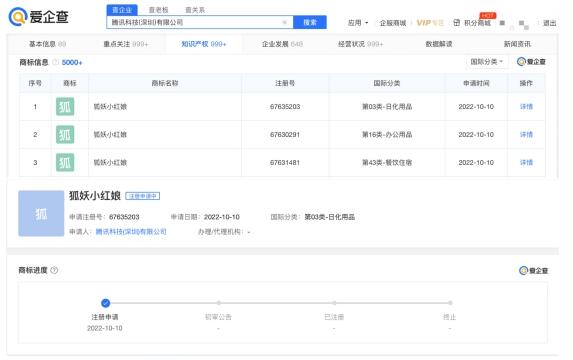Click registration number 67630291 in the table
This screenshot has width=573, height=360.
(285, 134)
